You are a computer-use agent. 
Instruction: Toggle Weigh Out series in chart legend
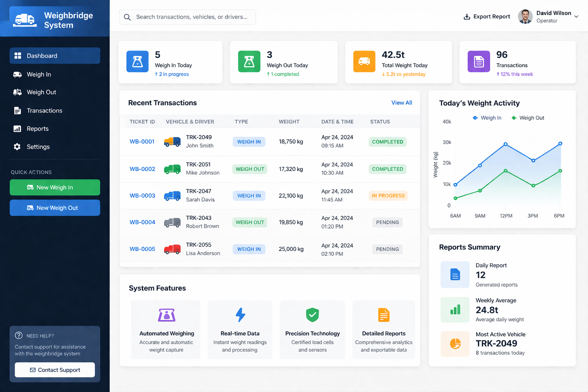528,118
